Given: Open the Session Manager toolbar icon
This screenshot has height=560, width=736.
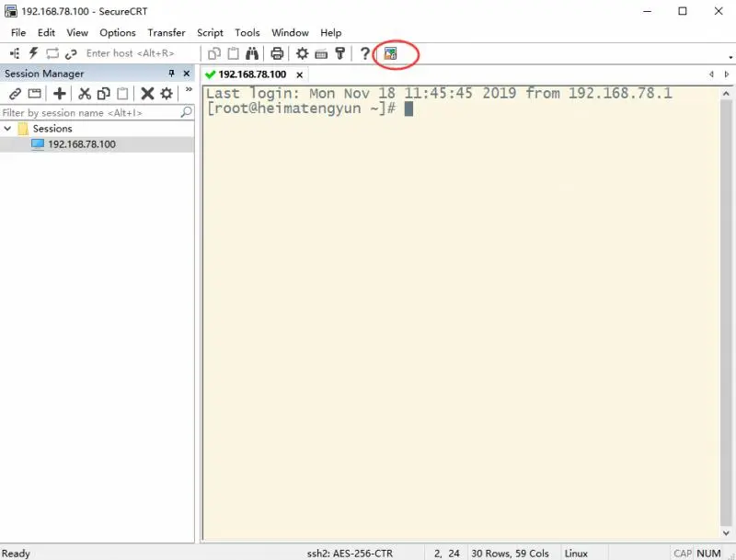Looking at the screenshot, I should [x=15, y=53].
